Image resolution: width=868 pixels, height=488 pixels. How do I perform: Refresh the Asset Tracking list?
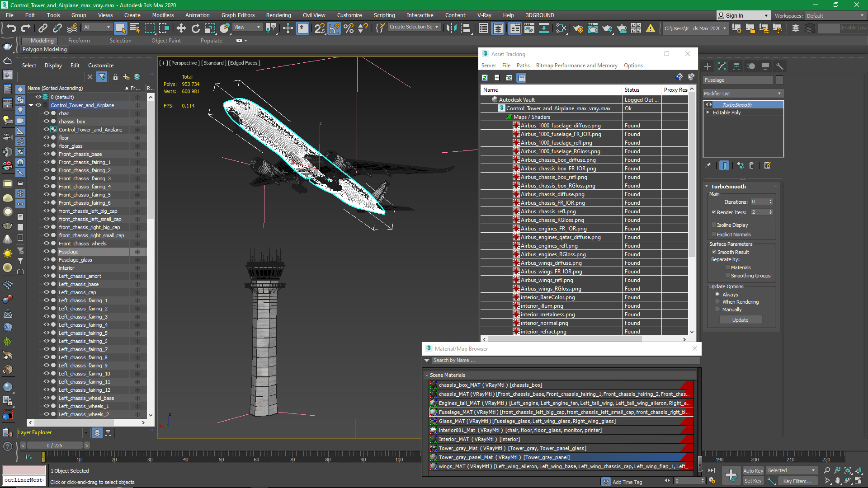click(485, 78)
